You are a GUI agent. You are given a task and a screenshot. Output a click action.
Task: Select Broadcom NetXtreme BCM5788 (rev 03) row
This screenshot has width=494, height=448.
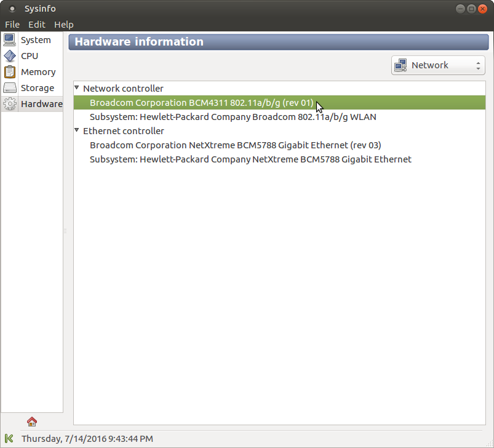(279, 145)
